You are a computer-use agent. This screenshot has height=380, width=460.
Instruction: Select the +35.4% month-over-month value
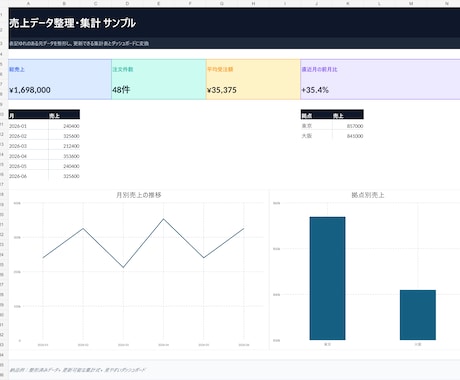tap(315, 90)
